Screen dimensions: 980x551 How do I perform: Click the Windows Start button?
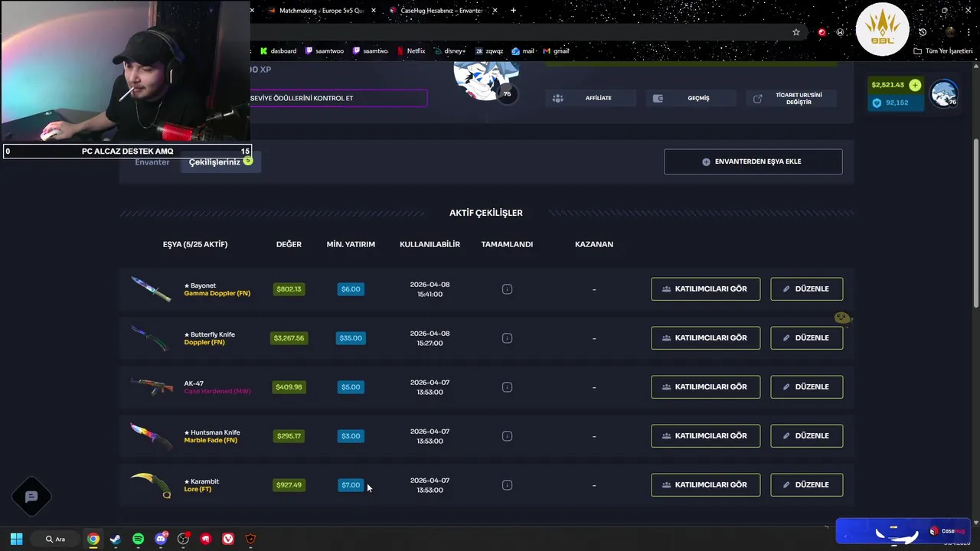(x=16, y=539)
